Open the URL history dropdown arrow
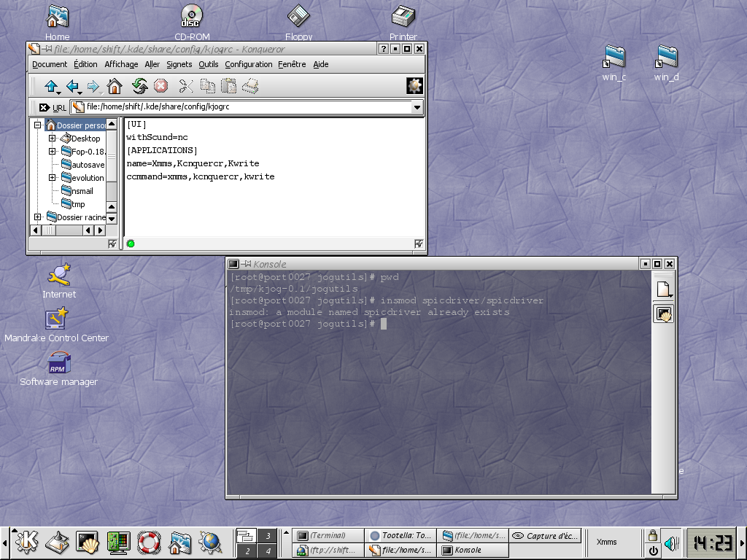 click(417, 107)
